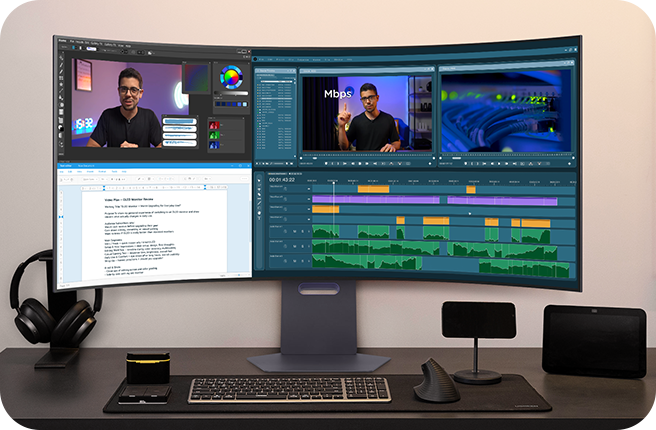Select the topmost tool in the photo editor toolbox
This screenshot has height=430, width=656.
click(x=61, y=58)
